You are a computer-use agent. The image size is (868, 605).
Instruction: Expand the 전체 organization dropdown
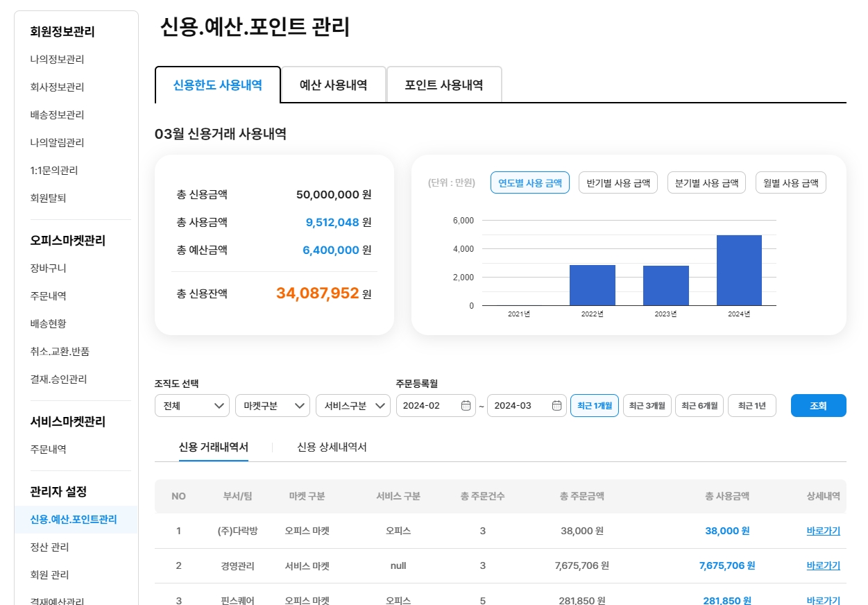pyautogui.click(x=192, y=406)
